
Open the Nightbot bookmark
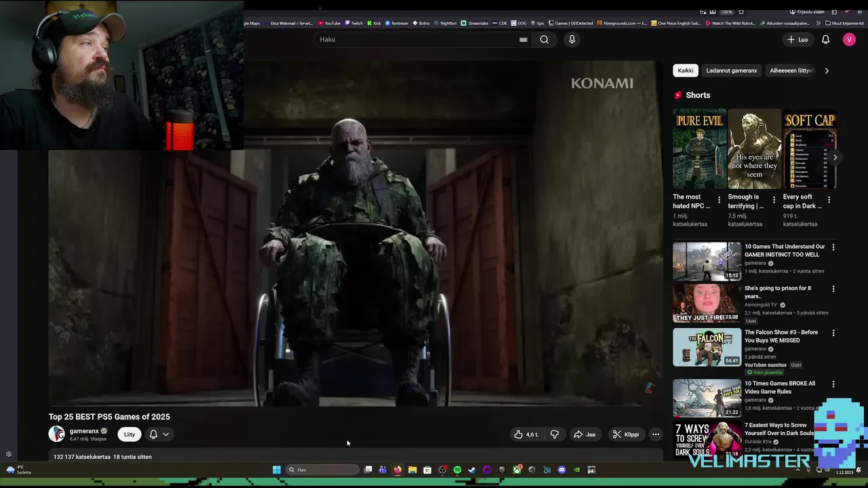(x=445, y=23)
